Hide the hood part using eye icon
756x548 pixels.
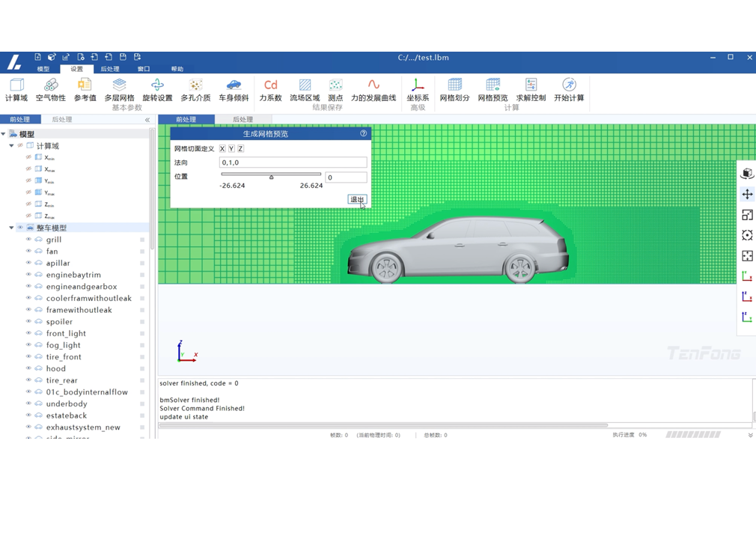click(x=28, y=368)
